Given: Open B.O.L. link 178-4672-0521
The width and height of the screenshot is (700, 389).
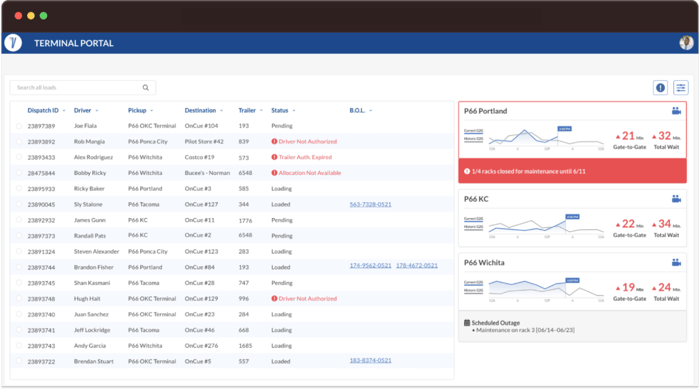Looking at the screenshot, I should tap(417, 265).
